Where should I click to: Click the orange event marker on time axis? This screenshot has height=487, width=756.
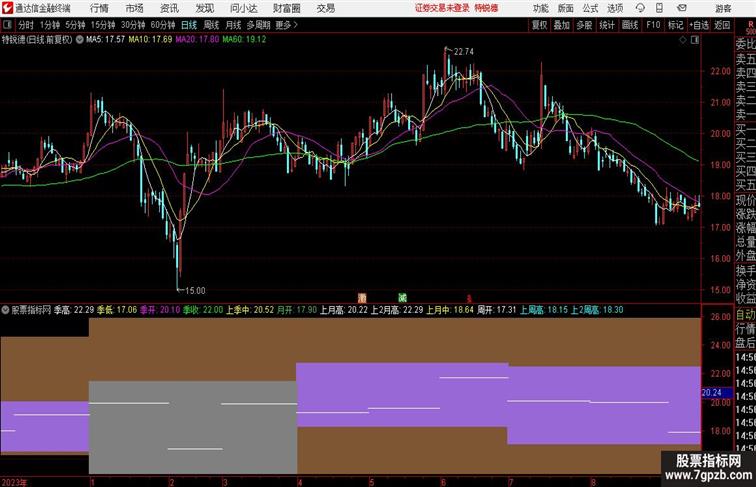point(362,298)
